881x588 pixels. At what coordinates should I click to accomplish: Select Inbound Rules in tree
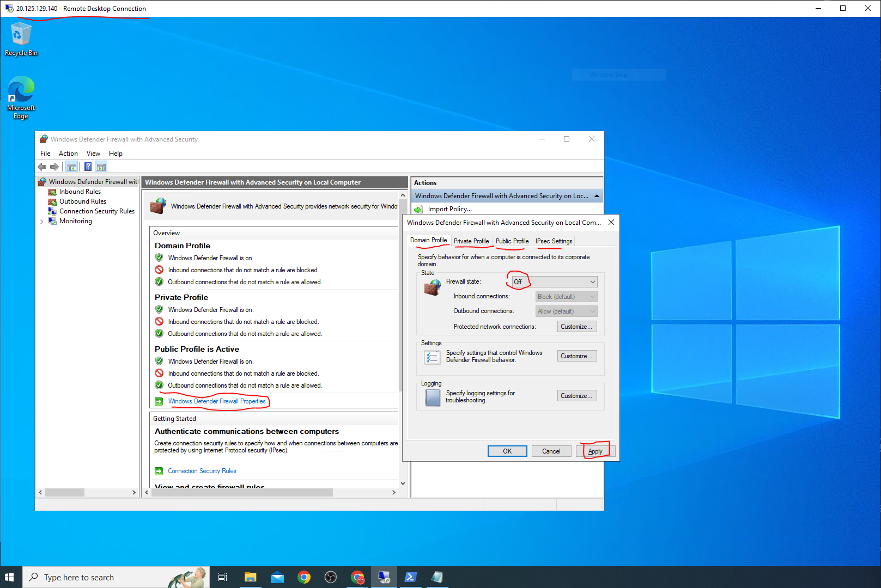80,192
